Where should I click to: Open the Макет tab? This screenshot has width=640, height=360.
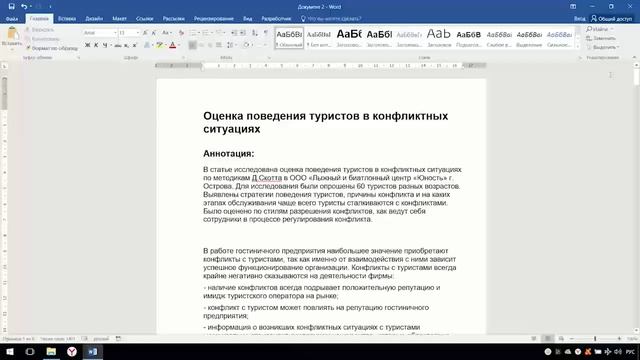[119, 19]
